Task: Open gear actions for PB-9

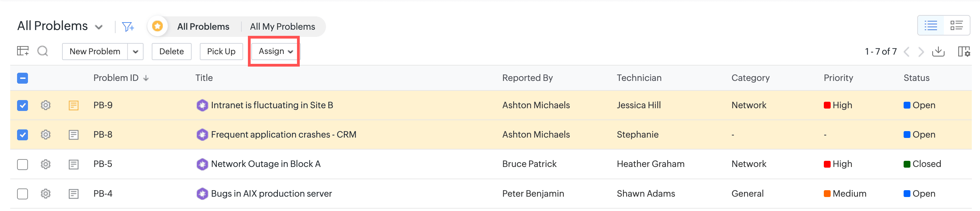Action: click(46, 105)
